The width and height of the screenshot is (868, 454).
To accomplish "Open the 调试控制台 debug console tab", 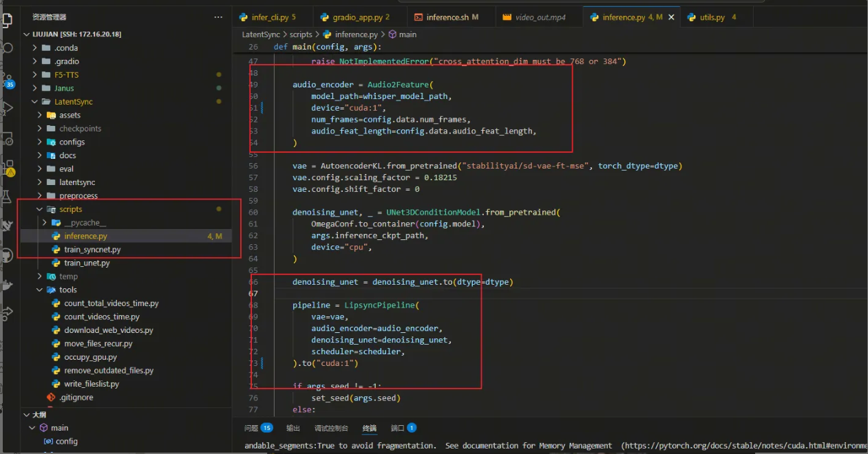I will click(x=331, y=428).
